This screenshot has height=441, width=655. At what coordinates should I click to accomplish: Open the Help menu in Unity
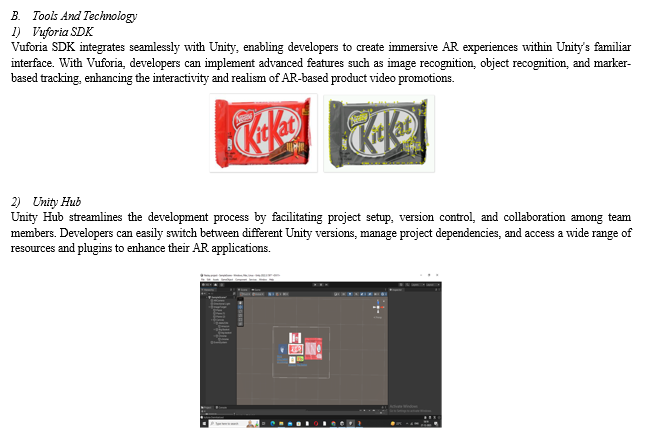[272, 279]
